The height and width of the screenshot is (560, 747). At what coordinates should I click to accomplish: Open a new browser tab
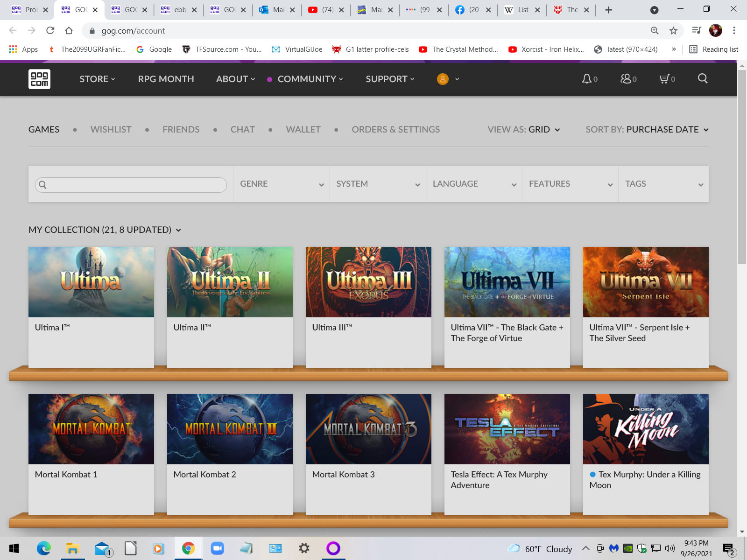(x=608, y=10)
